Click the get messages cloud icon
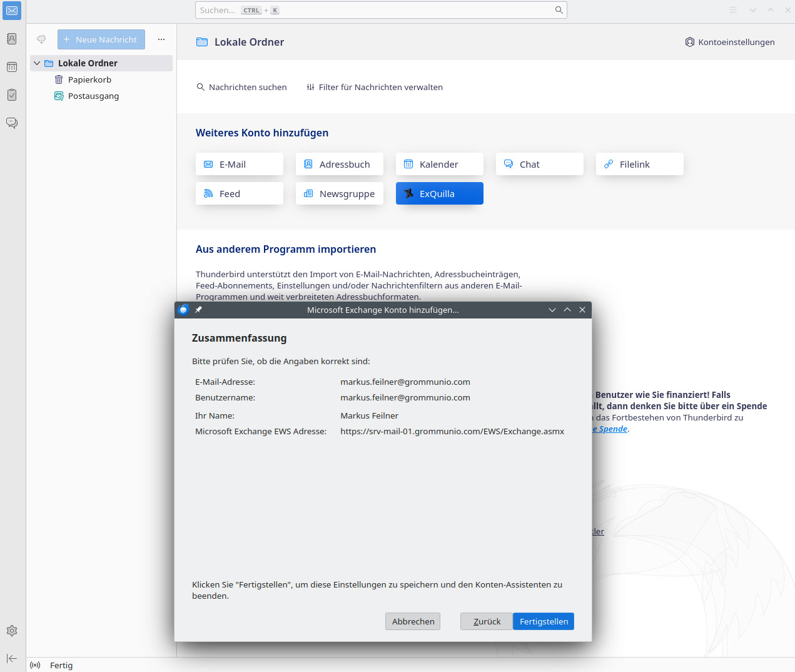 41,39
